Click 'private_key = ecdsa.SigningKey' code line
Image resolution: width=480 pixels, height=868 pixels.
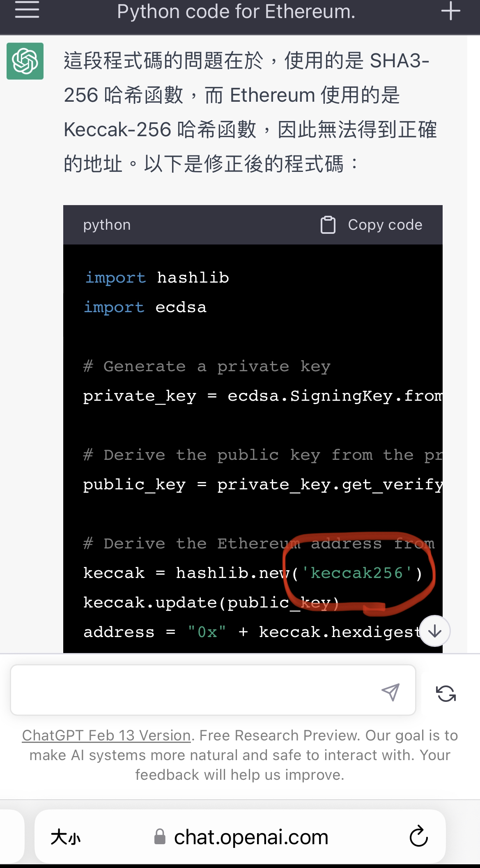pyautogui.click(x=263, y=396)
